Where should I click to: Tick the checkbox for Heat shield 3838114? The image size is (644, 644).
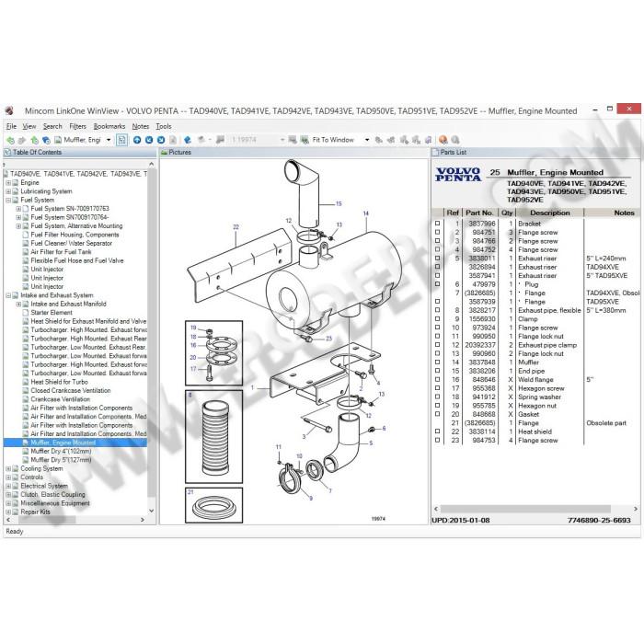click(437, 431)
